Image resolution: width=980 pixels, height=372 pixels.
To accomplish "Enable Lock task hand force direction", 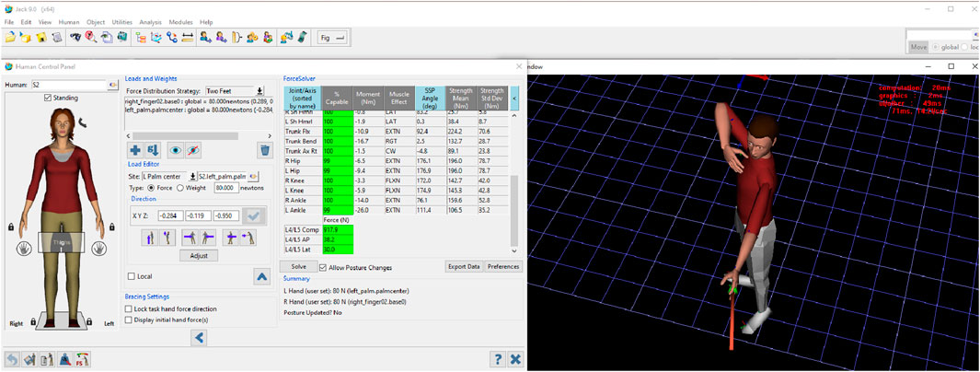I will [129, 308].
